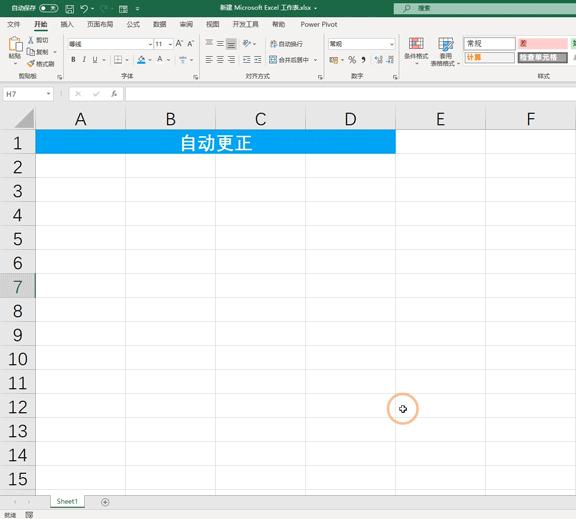Open Format as Table (套用表格格式) menu
This screenshot has height=519, width=576.
[x=446, y=51]
